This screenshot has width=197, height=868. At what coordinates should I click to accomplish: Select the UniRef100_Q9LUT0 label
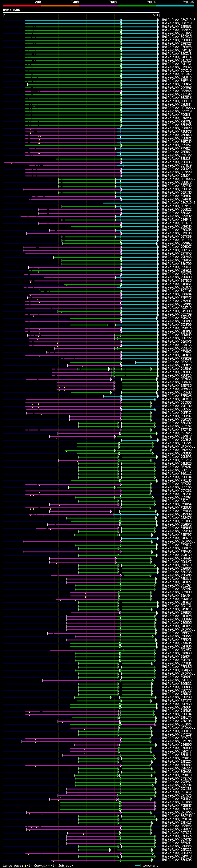point(177,78)
